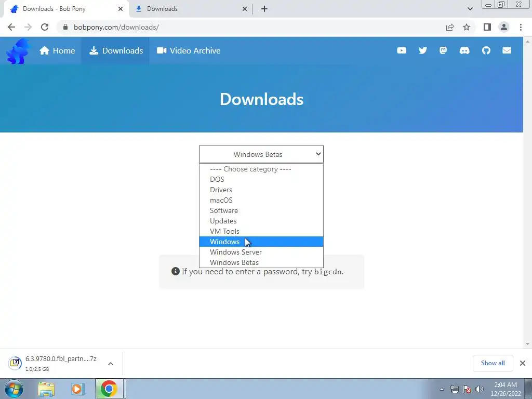This screenshot has width=532, height=399.
Task: Click the page scrollbar down arrow
Action: click(527, 344)
